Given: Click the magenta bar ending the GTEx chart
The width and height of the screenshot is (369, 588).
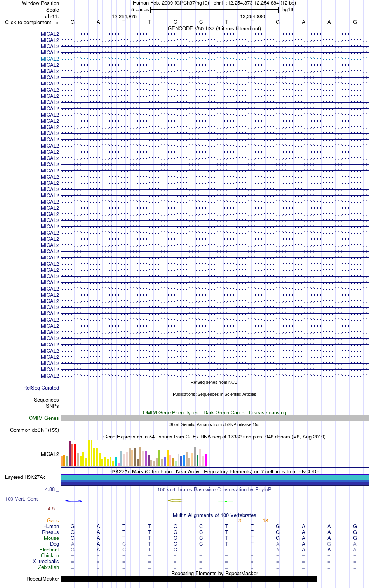Looking at the screenshot, I should 206,460.
